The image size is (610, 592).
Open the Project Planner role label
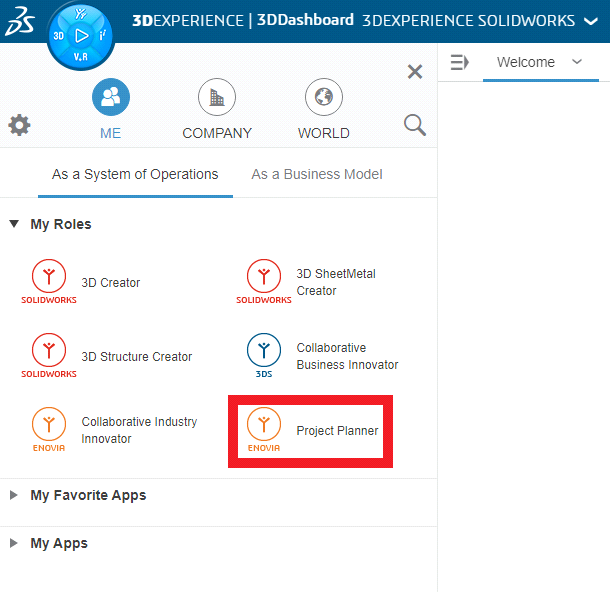pos(337,431)
